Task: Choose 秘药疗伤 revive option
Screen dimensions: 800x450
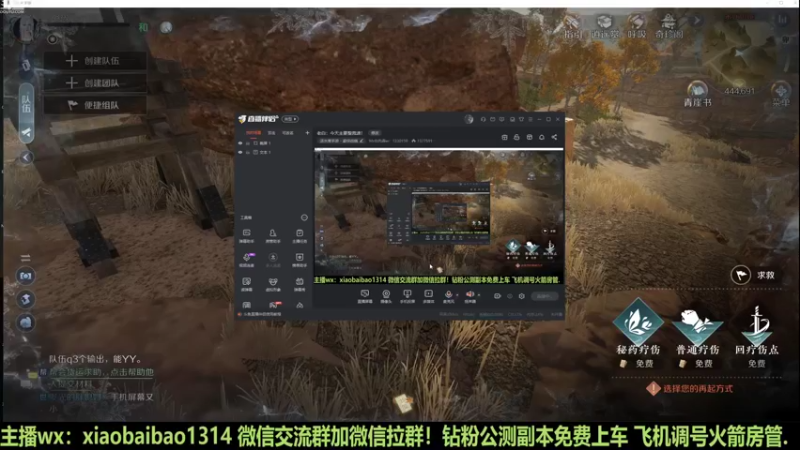Action: pos(638,333)
